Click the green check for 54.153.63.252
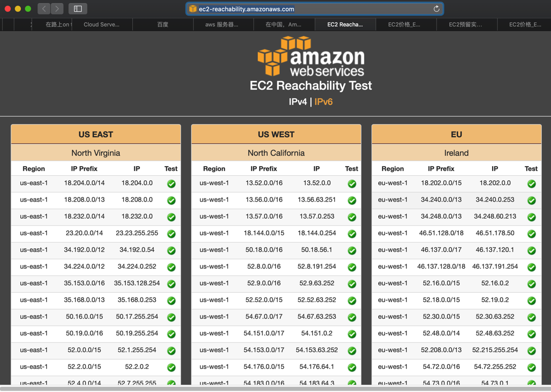Screen dimensions: 551x392 click(352, 350)
